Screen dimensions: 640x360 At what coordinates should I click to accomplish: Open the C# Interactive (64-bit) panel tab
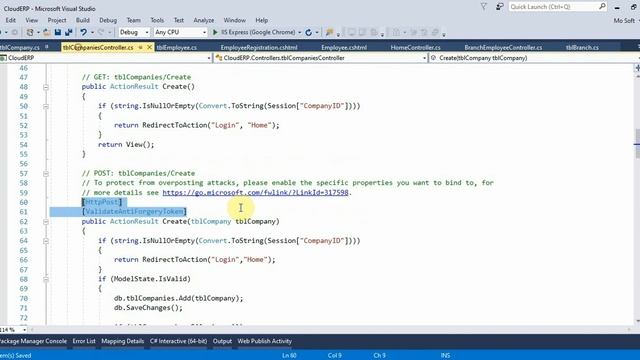click(x=178, y=341)
